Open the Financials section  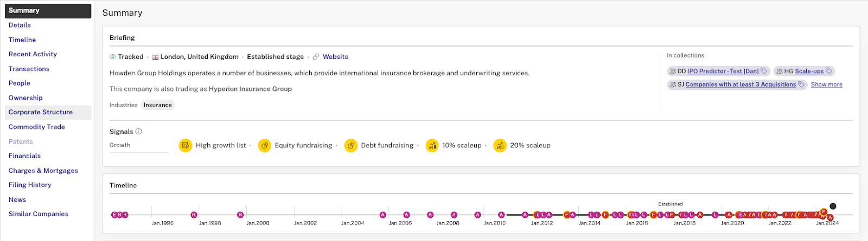pos(24,156)
